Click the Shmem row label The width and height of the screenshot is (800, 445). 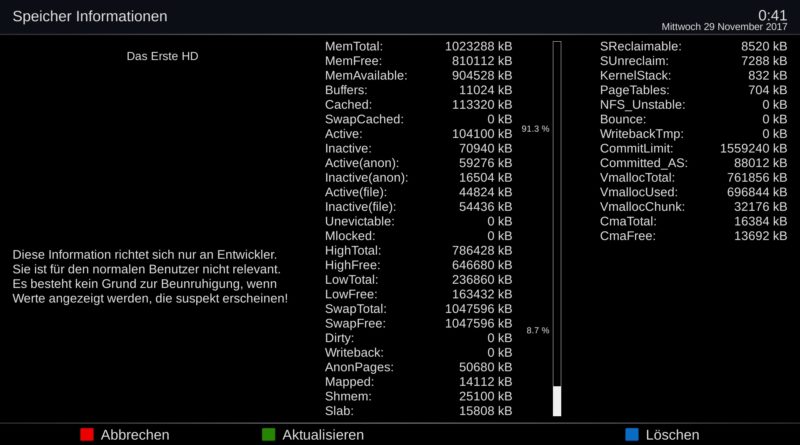pyautogui.click(x=348, y=396)
